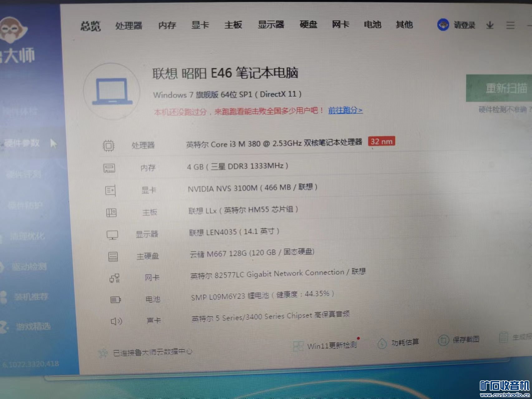Select the 联想 昭阳 E46 笔记本电脑 title
Viewport: 532px width, 399px height.
[225, 73]
